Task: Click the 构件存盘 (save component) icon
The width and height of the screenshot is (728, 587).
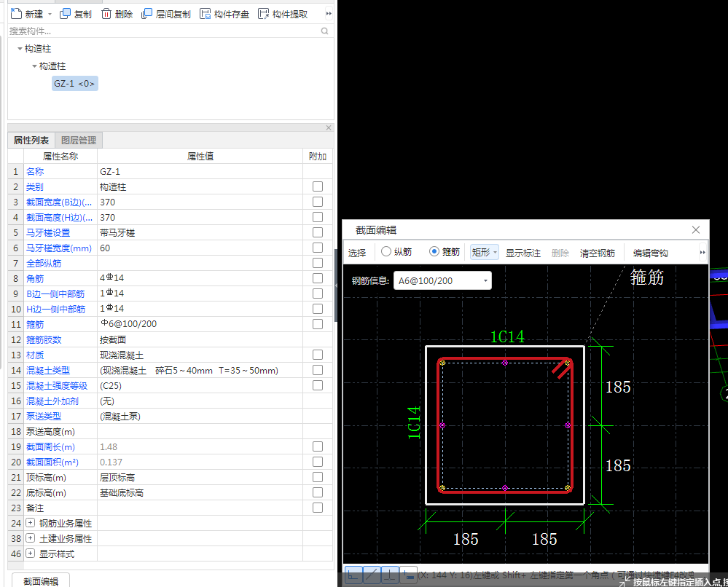Action: [x=206, y=14]
